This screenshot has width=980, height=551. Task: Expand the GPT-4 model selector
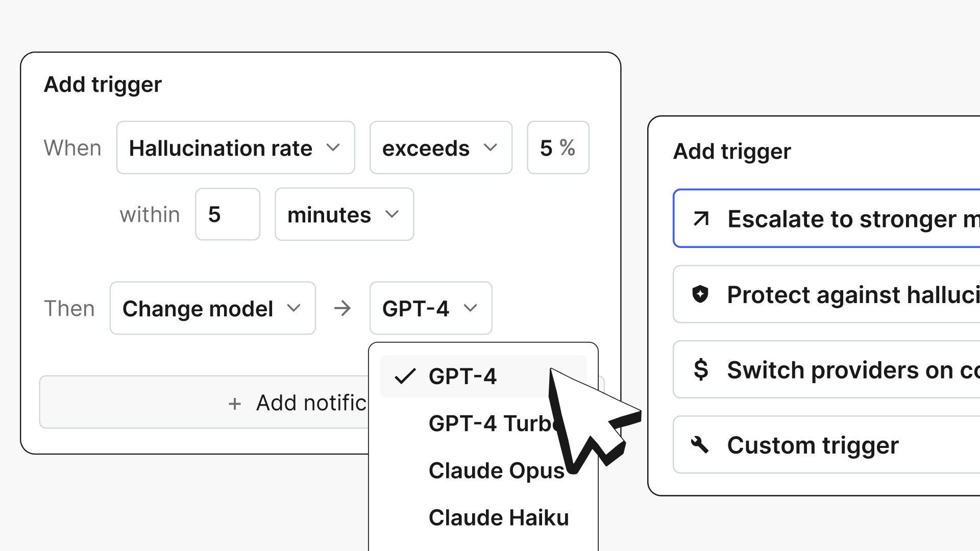(431, 308)
